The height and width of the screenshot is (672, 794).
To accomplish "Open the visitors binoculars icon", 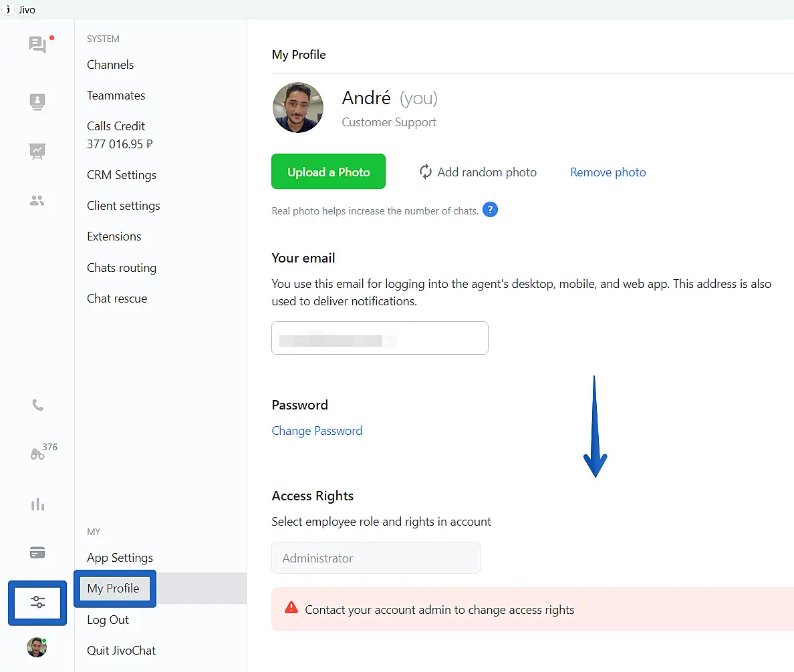I will (37, 454).
